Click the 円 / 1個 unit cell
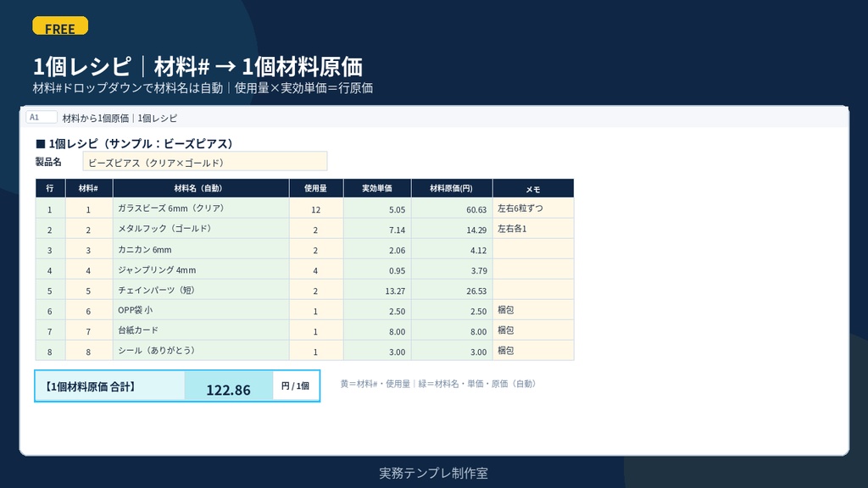The width and height of the screenshot is (868, 488). point(296,385)
